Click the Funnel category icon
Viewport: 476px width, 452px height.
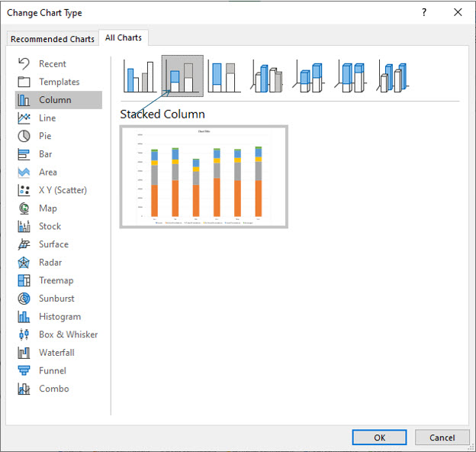pos(24,370)
